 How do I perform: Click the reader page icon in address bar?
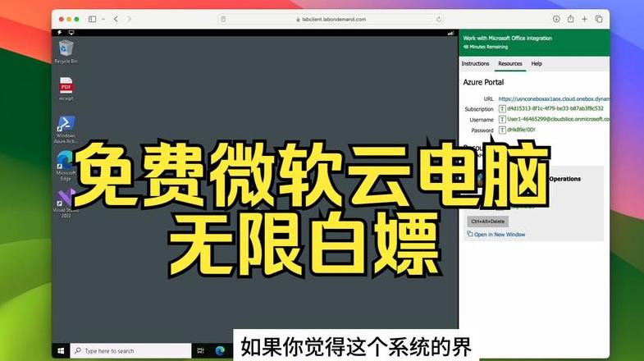point(223,19)
